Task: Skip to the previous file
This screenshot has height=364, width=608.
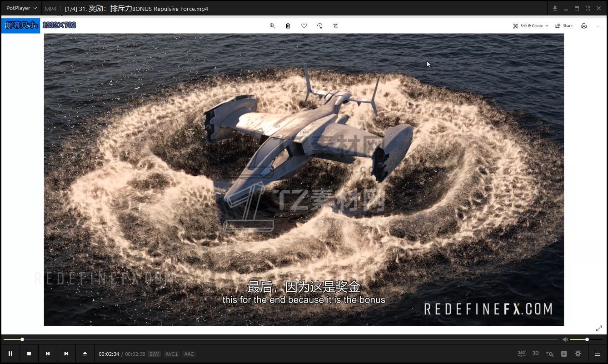Action: (x=48, y=354)
